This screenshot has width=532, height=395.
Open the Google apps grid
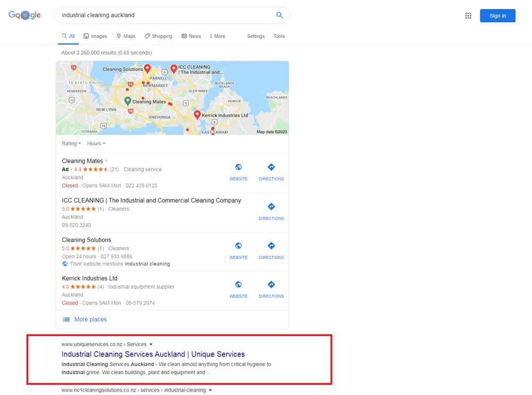click(468, 15)
